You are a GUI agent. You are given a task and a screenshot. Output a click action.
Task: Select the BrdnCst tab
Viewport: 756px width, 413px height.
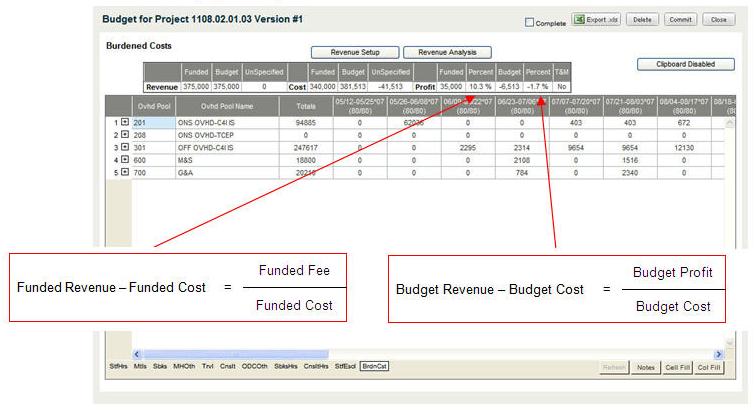[x=375, y=367]
